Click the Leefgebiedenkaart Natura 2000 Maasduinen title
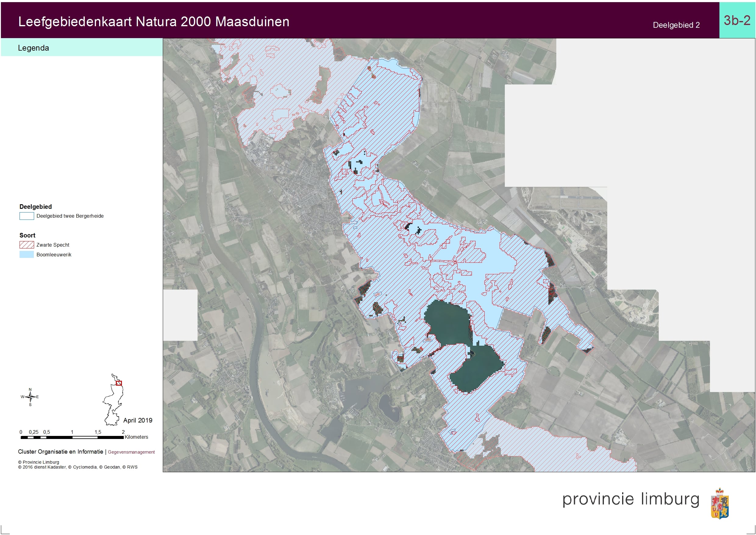756x535 pixels. click(x=154, y=22)
